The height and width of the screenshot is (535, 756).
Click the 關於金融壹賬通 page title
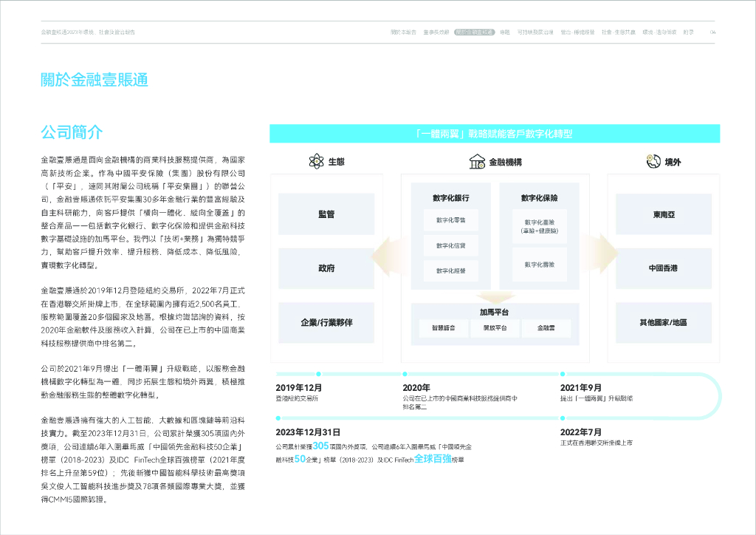click(94, 80)
